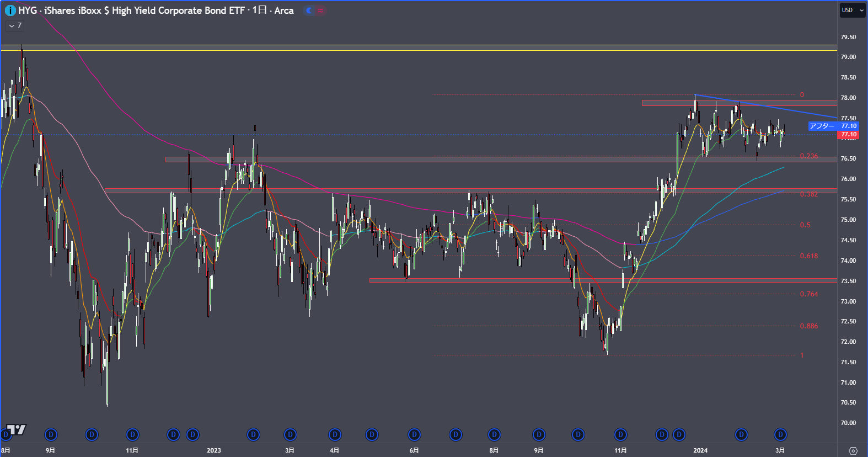Open the November 2023 dividend marker
This screenshot has width=868, height=457.
pyautogui.click(x=620, y=435)
